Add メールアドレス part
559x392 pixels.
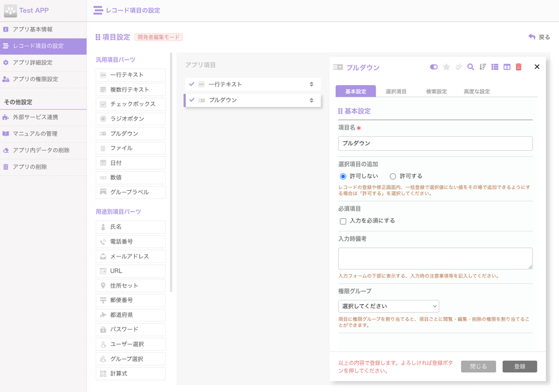130,256
